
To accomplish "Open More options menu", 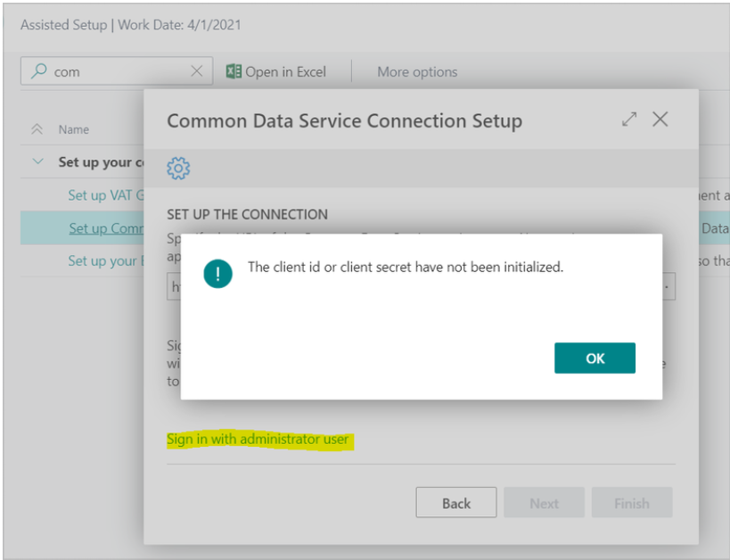I will [x=416, y=72].
